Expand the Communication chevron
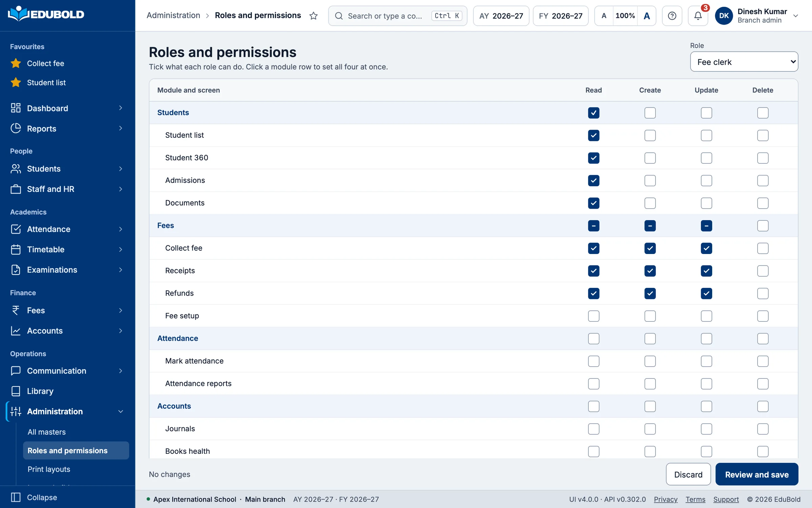812x508 pixels. click(120, 371)
